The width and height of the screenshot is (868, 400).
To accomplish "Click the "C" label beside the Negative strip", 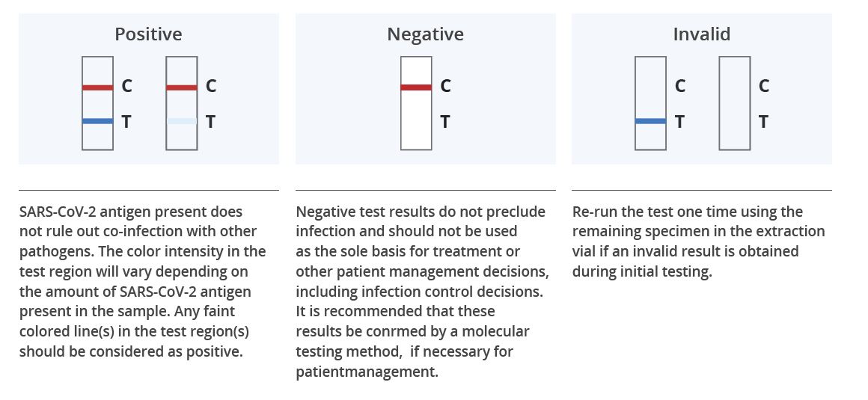I will [x=445, y=87].
